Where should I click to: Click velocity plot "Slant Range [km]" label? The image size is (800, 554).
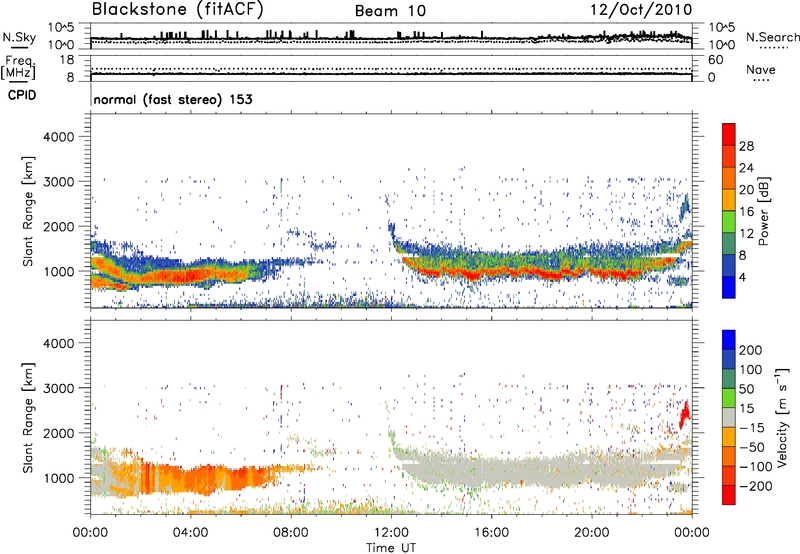[28, 418]
